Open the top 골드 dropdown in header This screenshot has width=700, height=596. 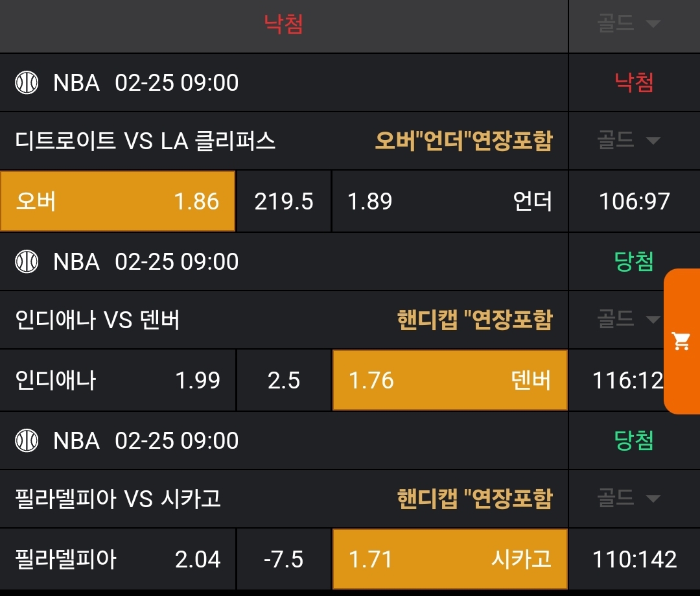pyautogui.click(x=629, y=25)
